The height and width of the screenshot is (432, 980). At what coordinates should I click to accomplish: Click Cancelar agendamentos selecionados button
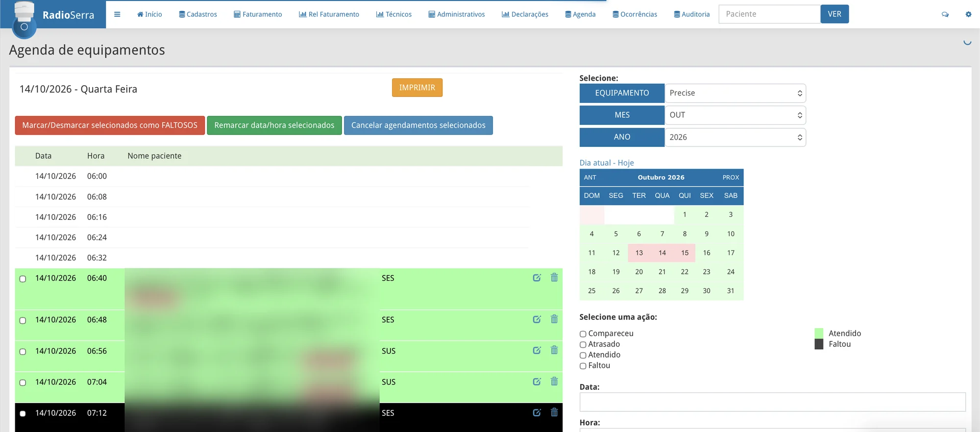418,125
